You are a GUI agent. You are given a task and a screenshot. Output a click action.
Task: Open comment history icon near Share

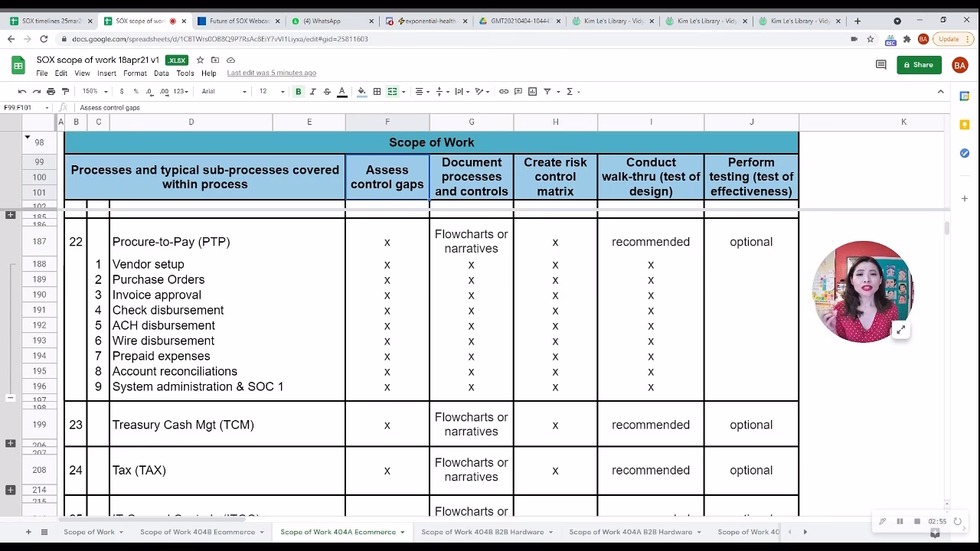click(880, 65)
